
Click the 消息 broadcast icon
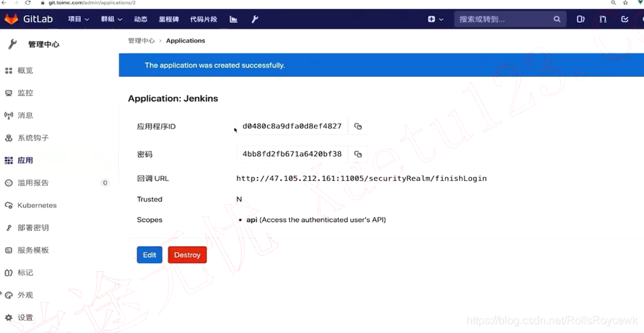pyautogui.click(x=8, y=115)
